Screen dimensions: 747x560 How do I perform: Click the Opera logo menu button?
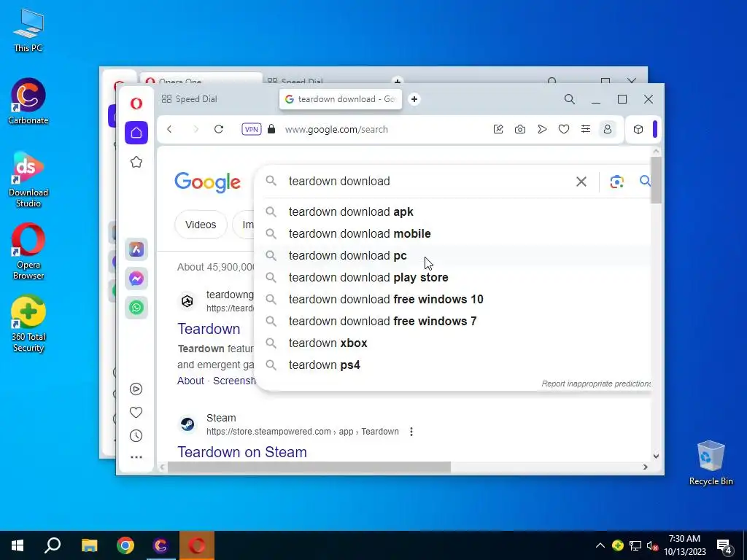tap(136, 104)
